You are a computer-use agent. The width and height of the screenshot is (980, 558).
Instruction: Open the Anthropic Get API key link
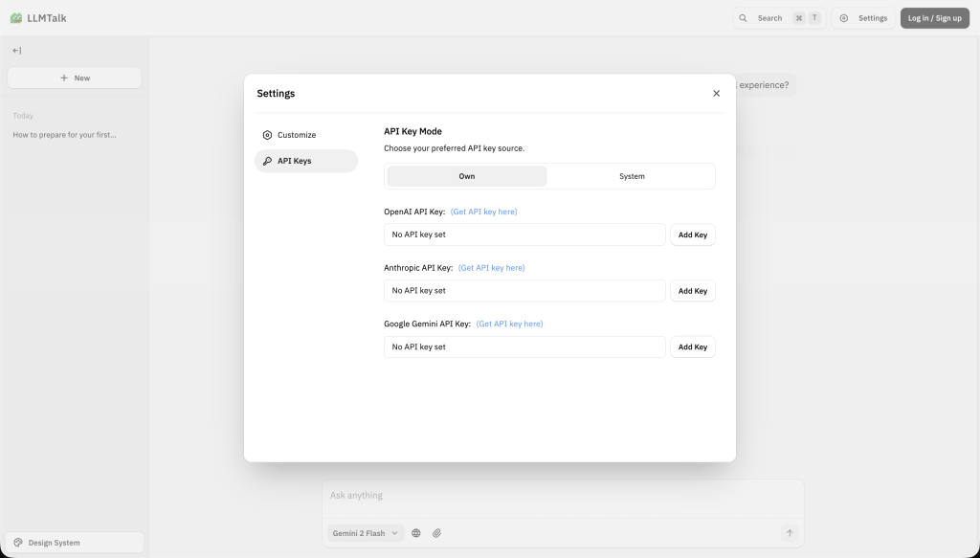(491, 268)
